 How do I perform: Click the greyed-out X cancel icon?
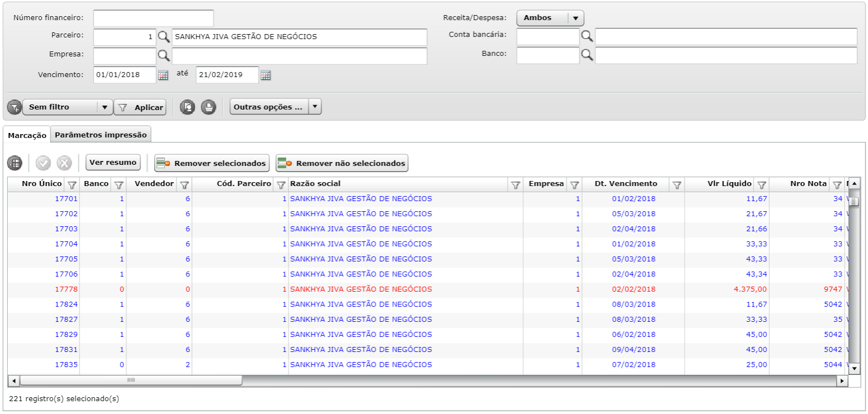pyautogui.click(x=64, y=163)
